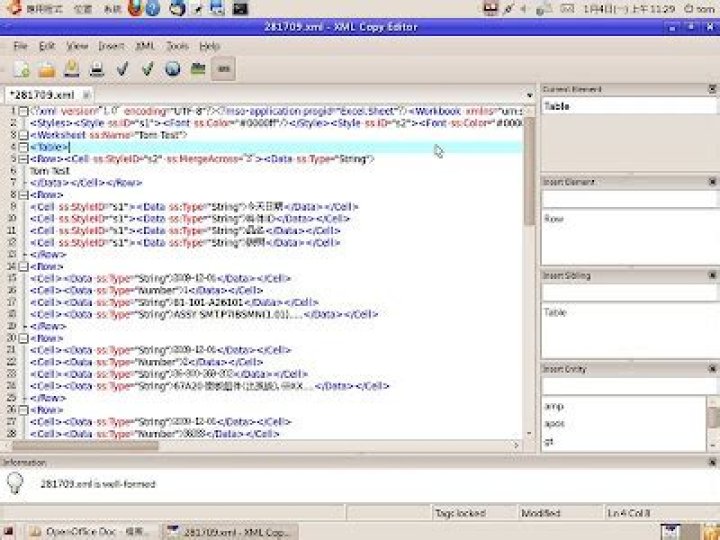Open in browser with the globe icon
The height and width of the screenshot is (540, 720).
(x=173, y=69)
